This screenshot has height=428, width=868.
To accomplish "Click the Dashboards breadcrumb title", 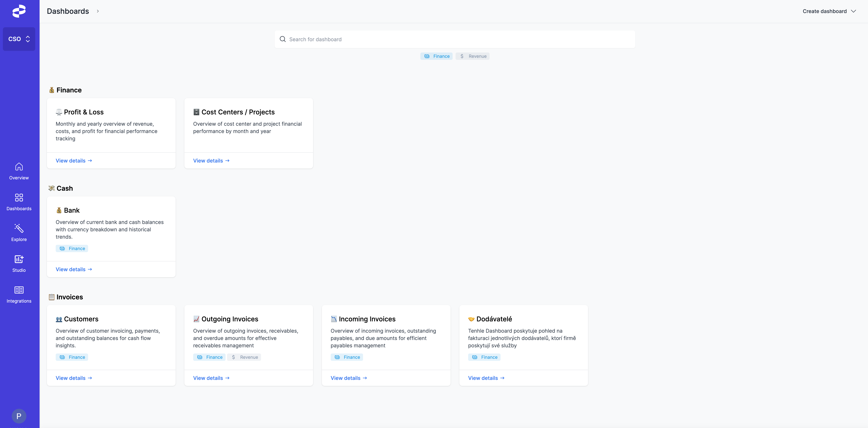I will click(x=68, y=11).
